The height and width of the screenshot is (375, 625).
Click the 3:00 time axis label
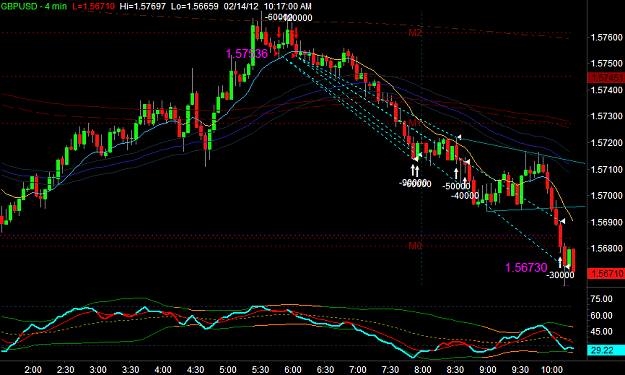pos(98,370)
